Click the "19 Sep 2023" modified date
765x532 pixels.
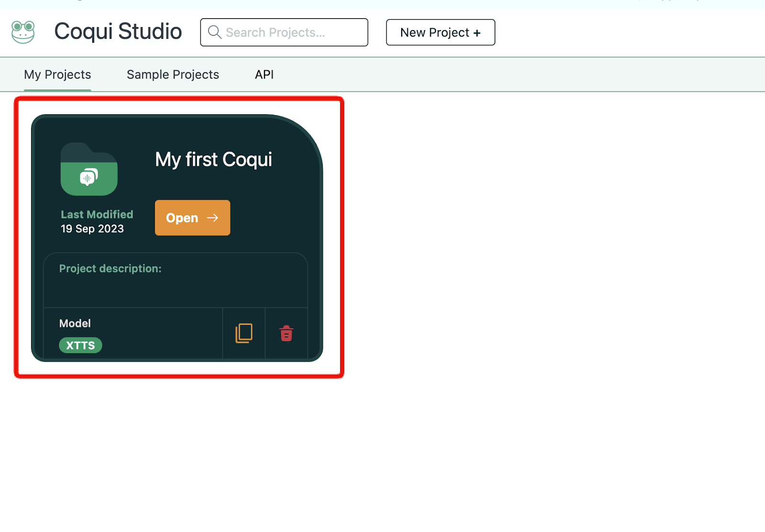click(92, 229)
